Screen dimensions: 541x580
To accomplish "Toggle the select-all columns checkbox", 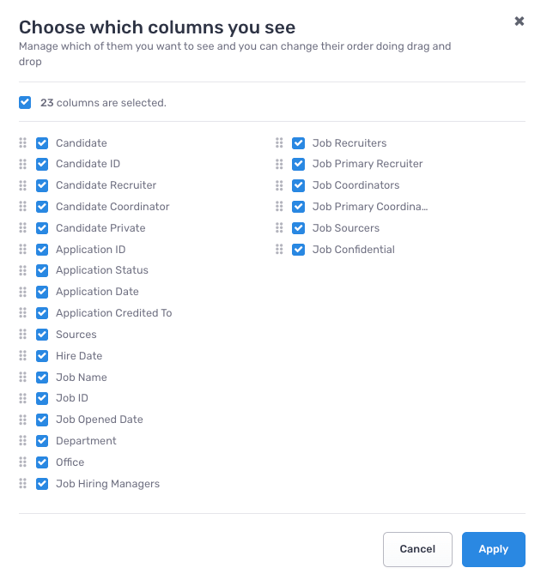I will pyautogui.click(x=25, y=102).
